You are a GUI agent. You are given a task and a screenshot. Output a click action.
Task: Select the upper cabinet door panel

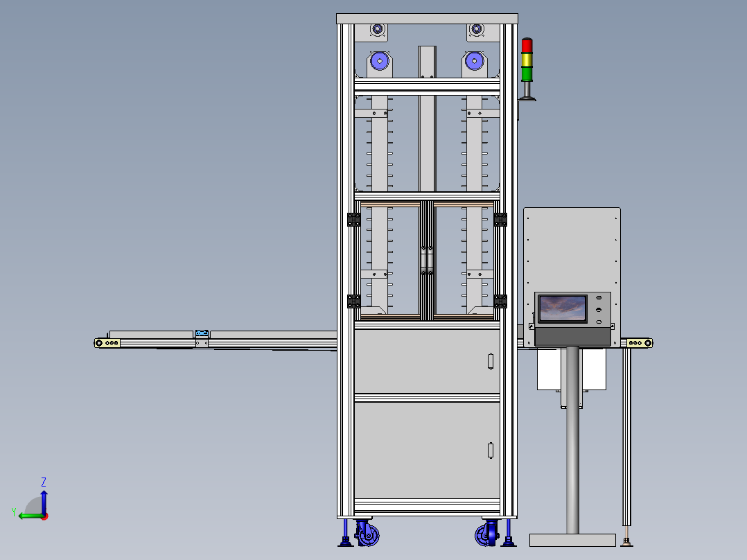point(427,361)
